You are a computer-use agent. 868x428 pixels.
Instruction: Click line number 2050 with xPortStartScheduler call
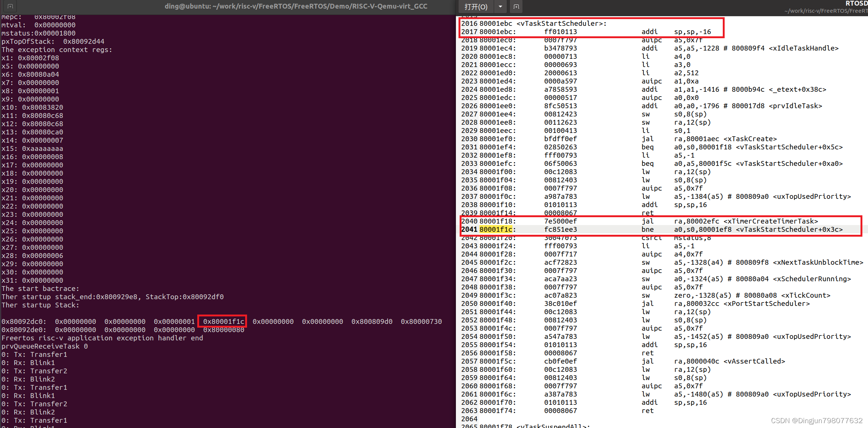tap(469, 303)
